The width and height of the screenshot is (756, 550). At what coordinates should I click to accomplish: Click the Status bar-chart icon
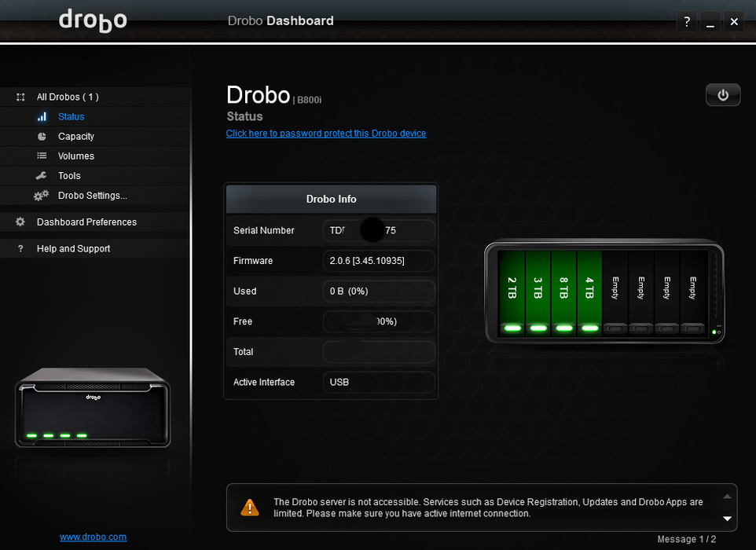[42, 116]
